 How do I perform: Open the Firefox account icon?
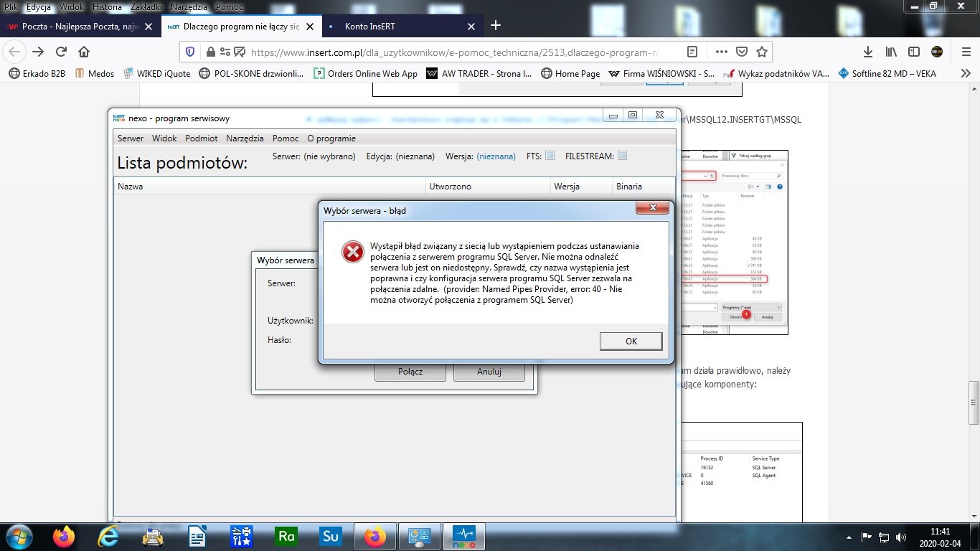pyautogui.click(x=937, y=51)
